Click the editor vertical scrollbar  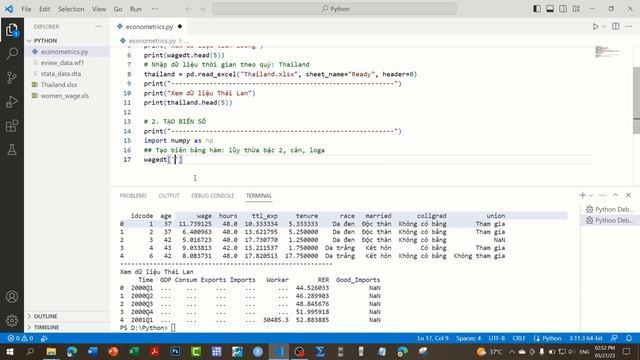pos(636,100)
